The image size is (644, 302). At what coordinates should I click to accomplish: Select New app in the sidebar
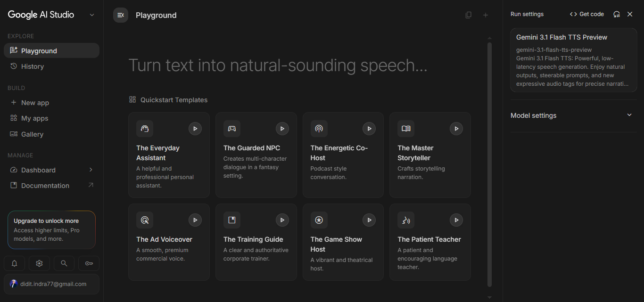52,103
